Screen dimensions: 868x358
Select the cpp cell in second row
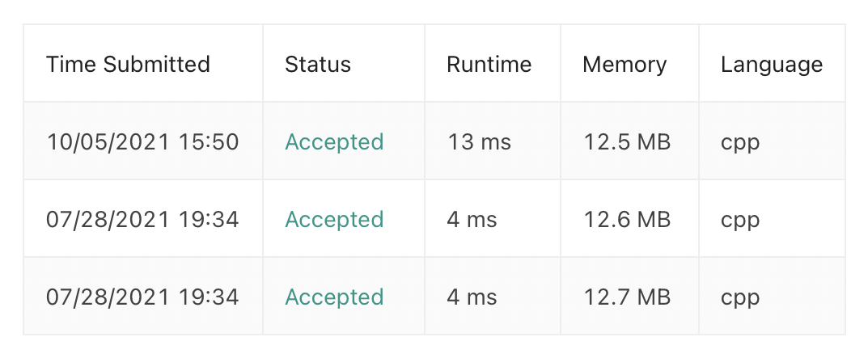740,220
